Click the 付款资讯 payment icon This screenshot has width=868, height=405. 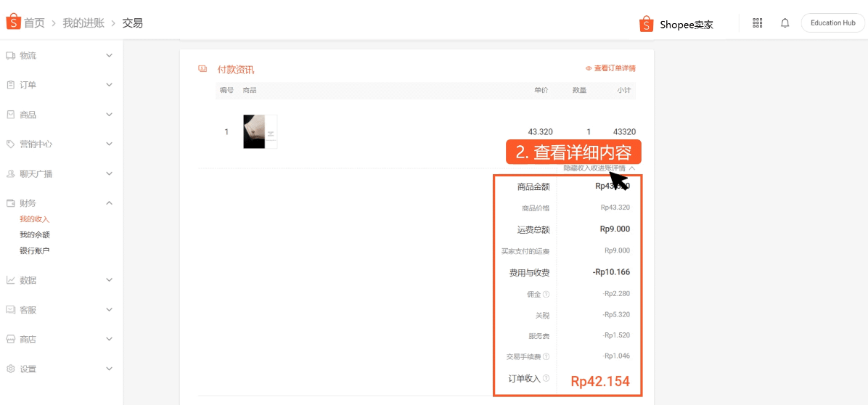pyautogui.click(x=202, y=69)
